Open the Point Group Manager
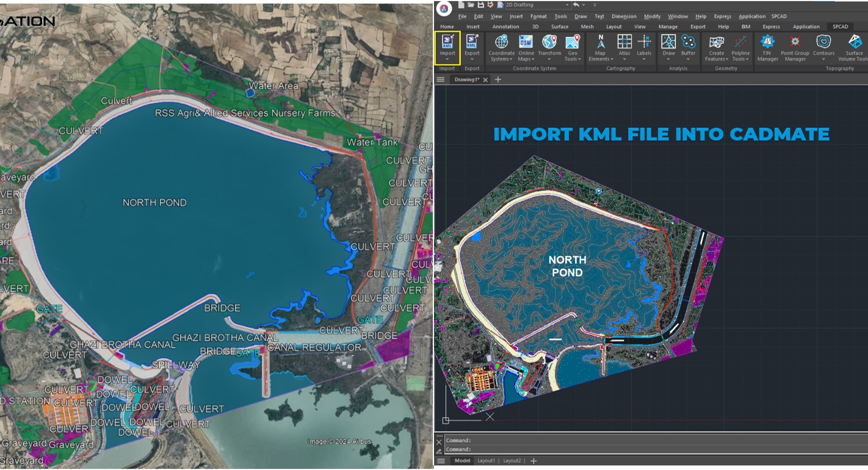868x470 pixels. pyautogui.click(x=795, y=42)
